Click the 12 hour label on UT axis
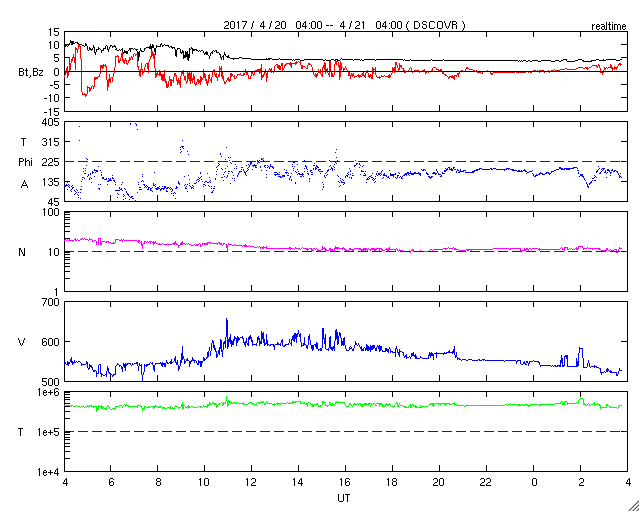The width and height of the screenshot is (640, 512). [251, 482]
